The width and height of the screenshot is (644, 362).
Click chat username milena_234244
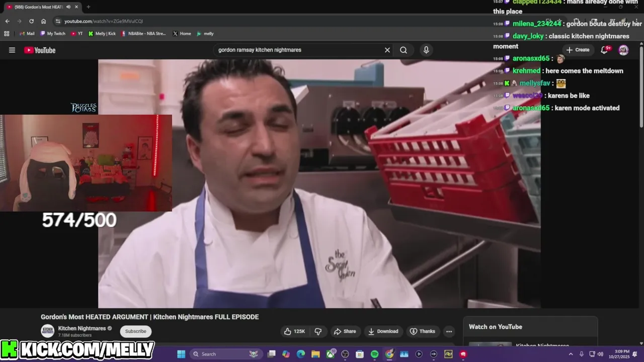537,24
